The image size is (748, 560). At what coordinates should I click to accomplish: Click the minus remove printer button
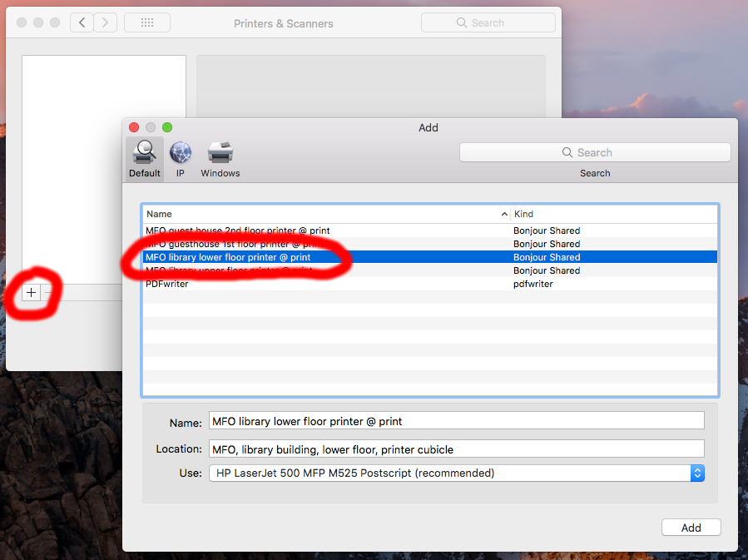click(x=48, y=292)
